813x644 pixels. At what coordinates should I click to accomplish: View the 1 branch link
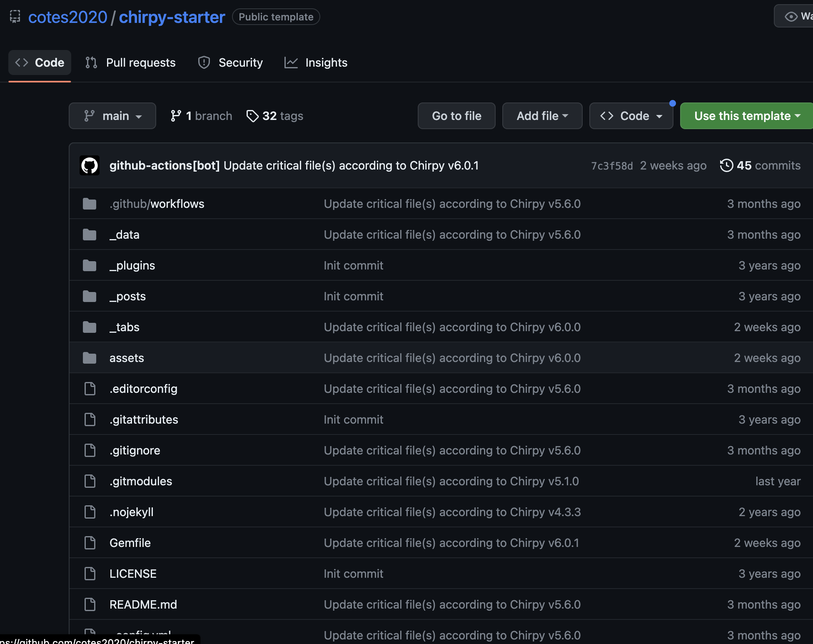coord(201,116)
